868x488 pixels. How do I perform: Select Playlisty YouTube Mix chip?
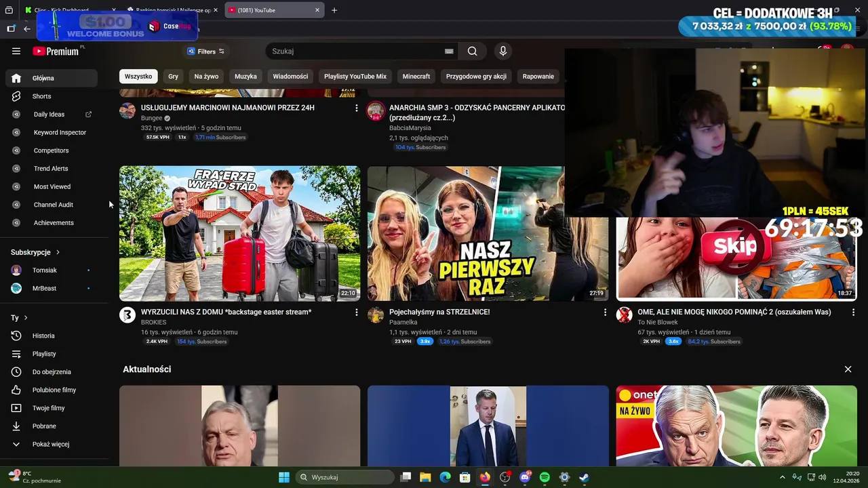tap(355, 77)
